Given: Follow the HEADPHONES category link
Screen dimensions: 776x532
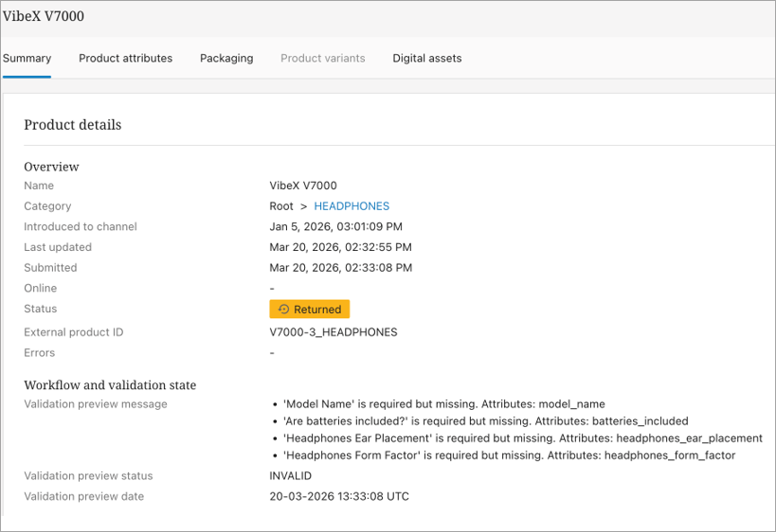Looking at the screenshot, I should (352, 206).
